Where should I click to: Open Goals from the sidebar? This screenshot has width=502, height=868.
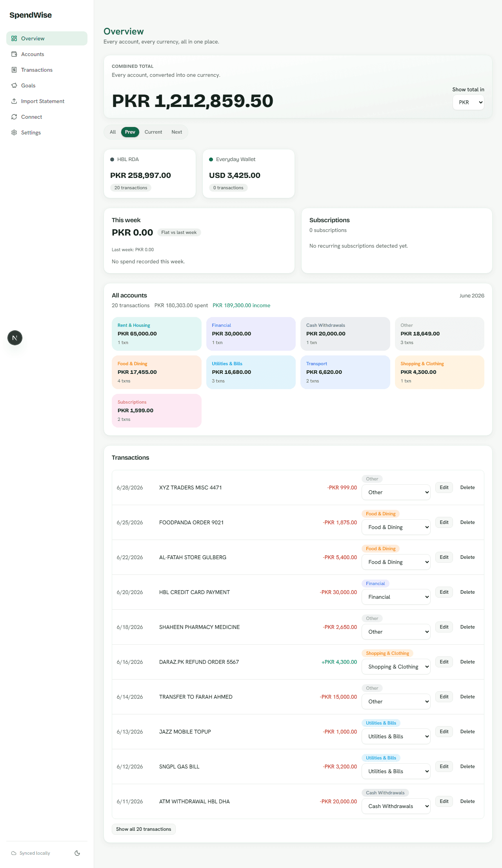click(47, 85)
